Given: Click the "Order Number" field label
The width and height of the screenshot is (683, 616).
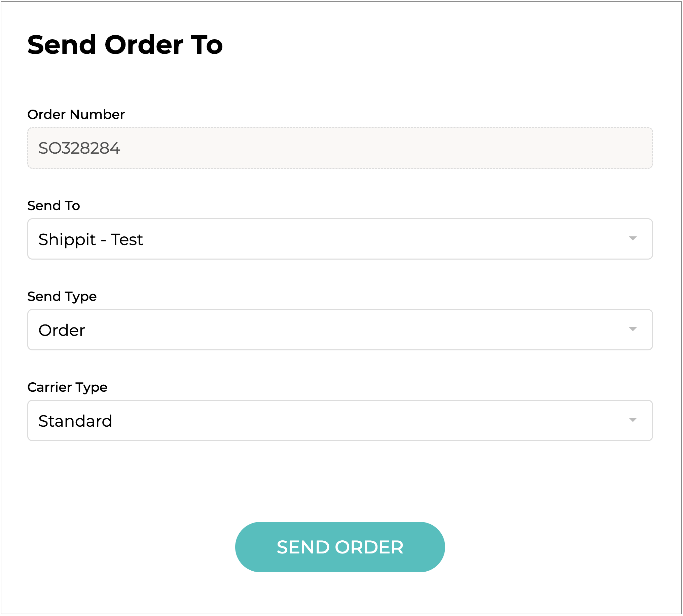Looking at the screenshot, I should (76, 114).
